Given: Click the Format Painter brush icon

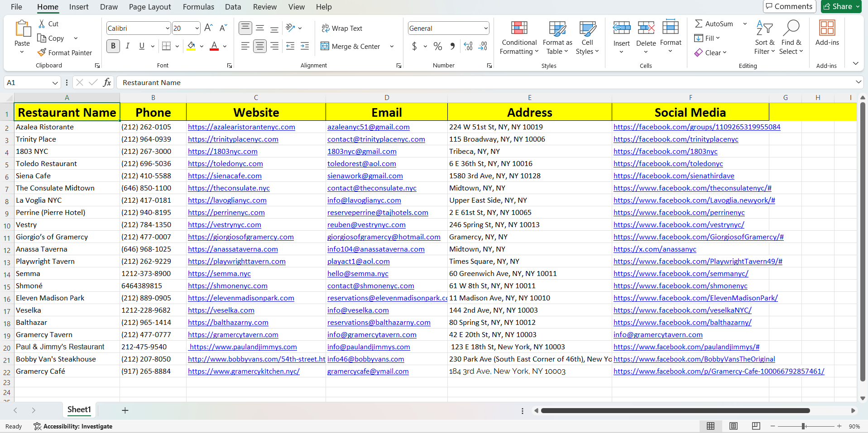Looking at the screenshot, I should point(42,53).
